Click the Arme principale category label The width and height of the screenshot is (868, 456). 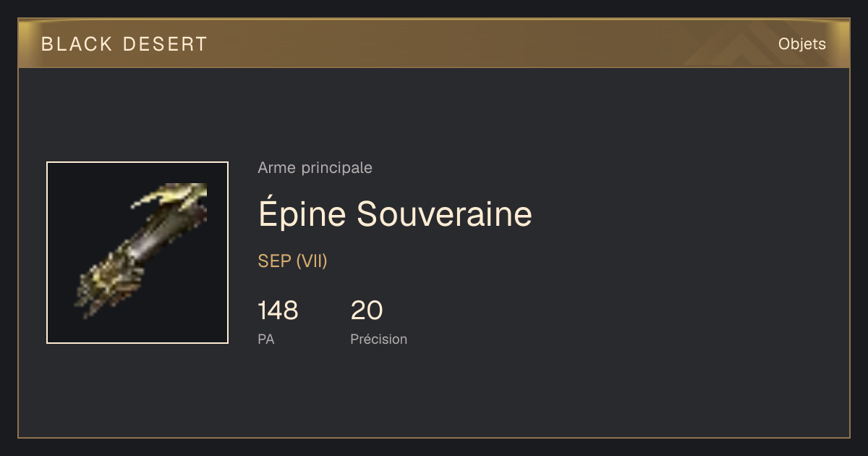coord(315,168)
